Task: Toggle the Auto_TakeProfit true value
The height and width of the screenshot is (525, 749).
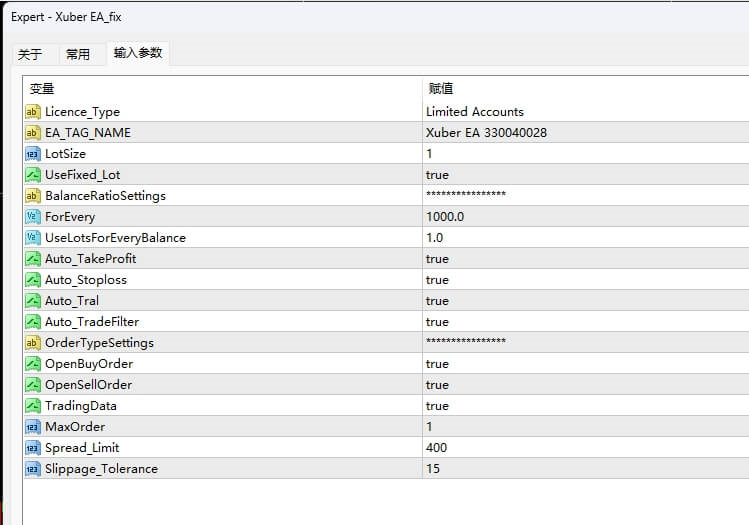Action: point(437,259)
